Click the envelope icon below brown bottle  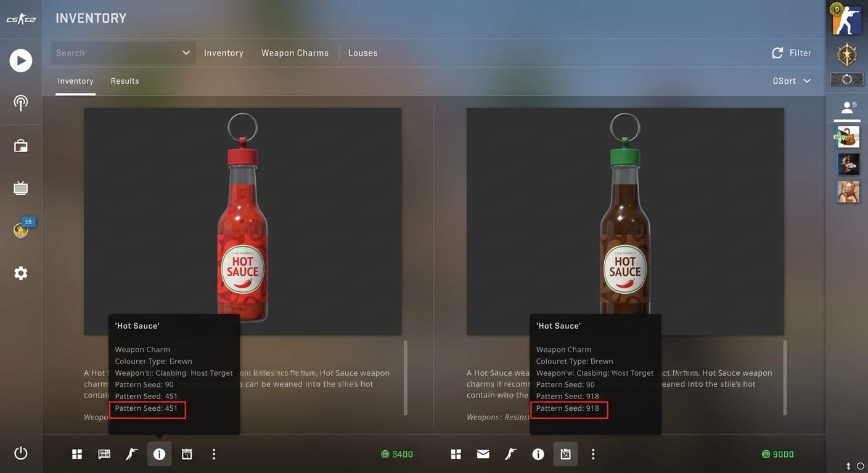[x=483, y=455]
